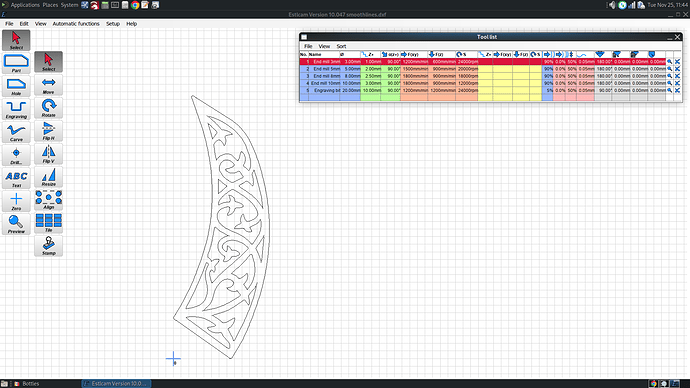This screenshot has width=690, height=388.
Task: Choose the Part contour tool
Action: click(16, 63)
